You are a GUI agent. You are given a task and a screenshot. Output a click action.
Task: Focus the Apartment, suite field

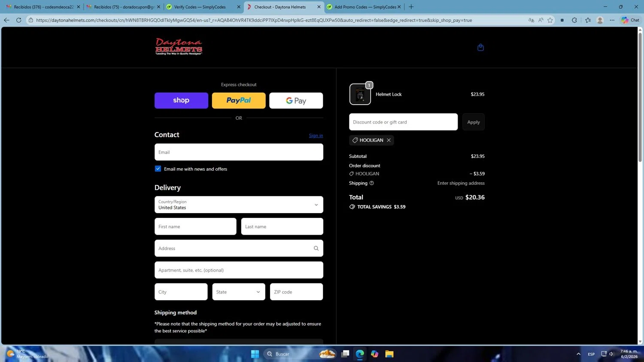tap(239, 270)
